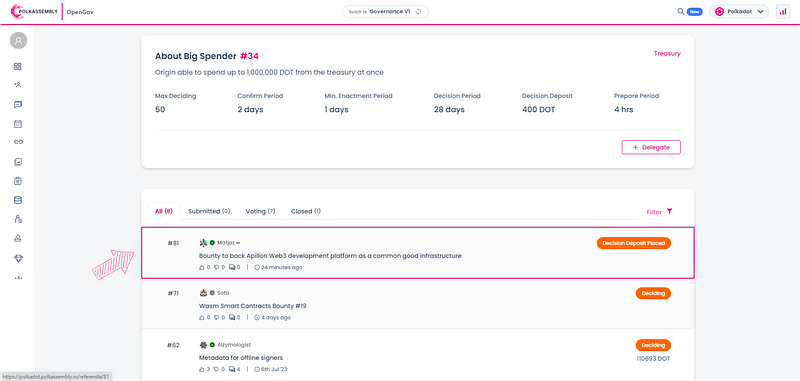
Task: Like Wasm Smart Contracts Bounty thumbs-up
Action: 201,317
